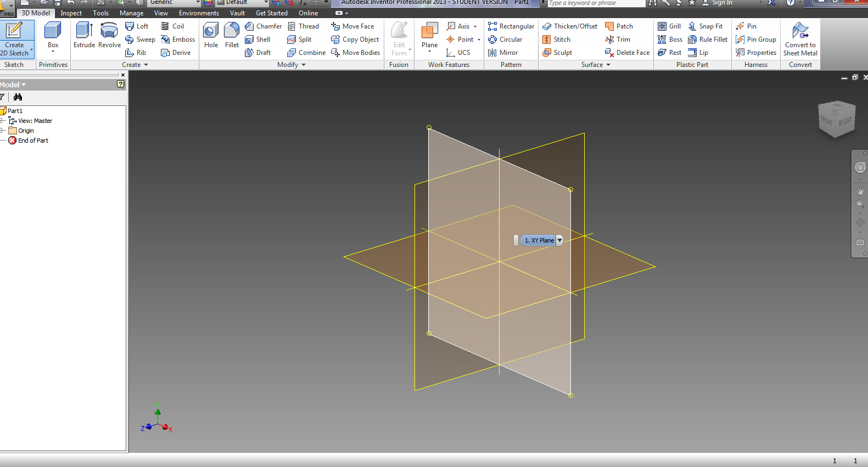
Task: Pick the Combine tool
Action: pos(306,53)
